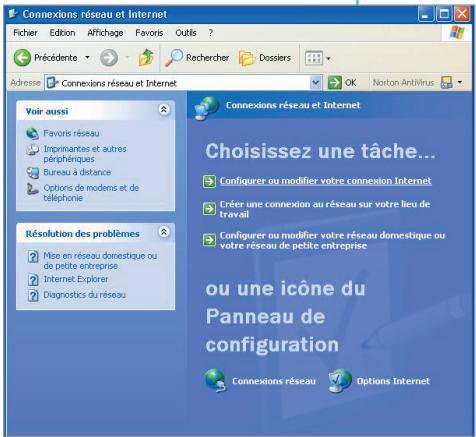Click the Résolution des problèmes header title

83,234
